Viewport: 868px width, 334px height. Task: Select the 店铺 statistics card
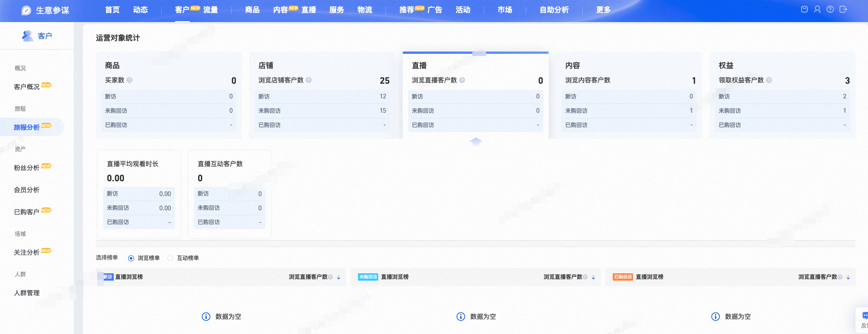point(322,95)
